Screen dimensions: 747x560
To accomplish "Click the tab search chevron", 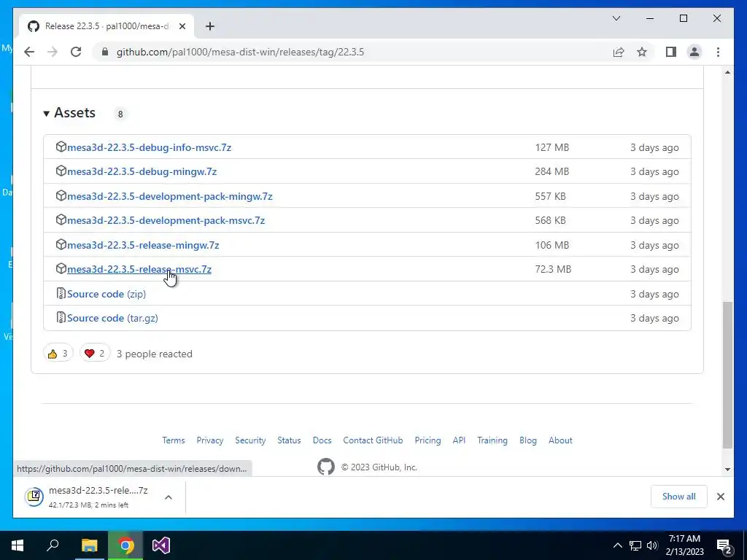I will [x=616, y=18].
